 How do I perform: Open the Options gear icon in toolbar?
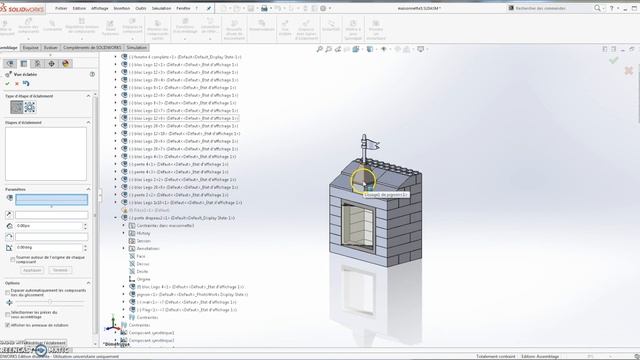click(323, 8)
